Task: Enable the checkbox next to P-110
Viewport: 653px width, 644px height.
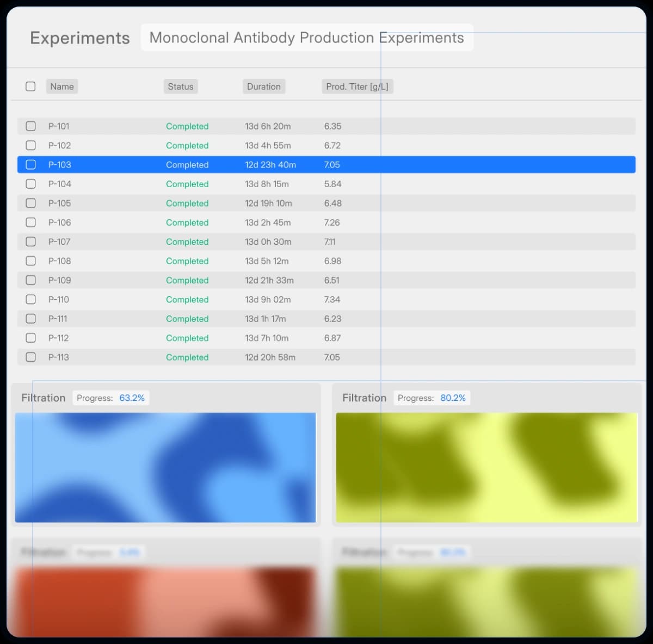Action: (x=31, y=300)
